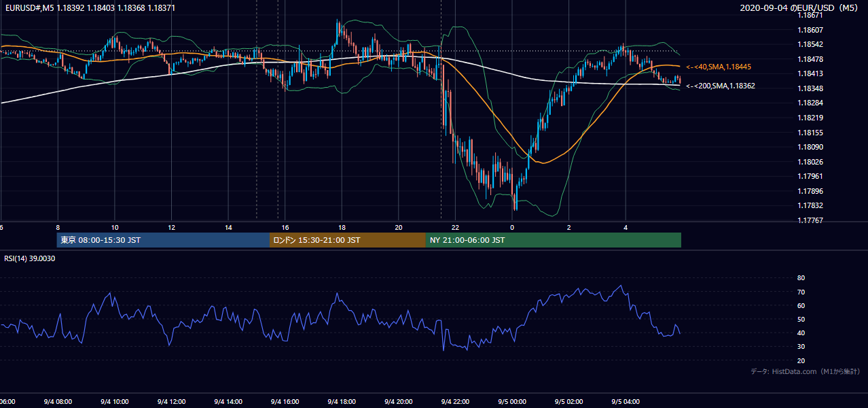Click the HistData.com data source credit
The height and width of the screenshot is (408, 868).
pos(806,371)
